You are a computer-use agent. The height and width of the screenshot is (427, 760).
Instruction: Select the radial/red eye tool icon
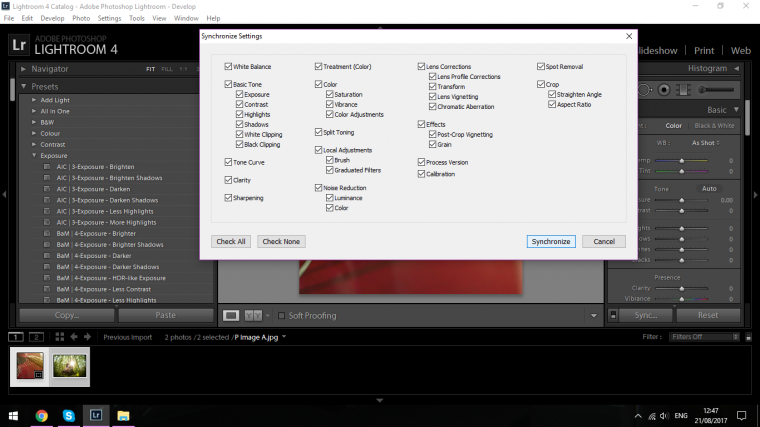click(x=664, y=90)
